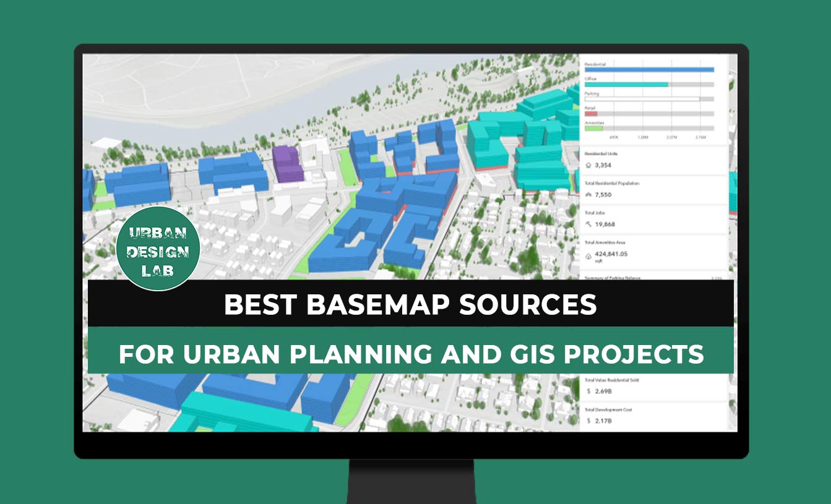Click the house icon beside Residential Units
831x504 pixels.
(x=588, y=166)
